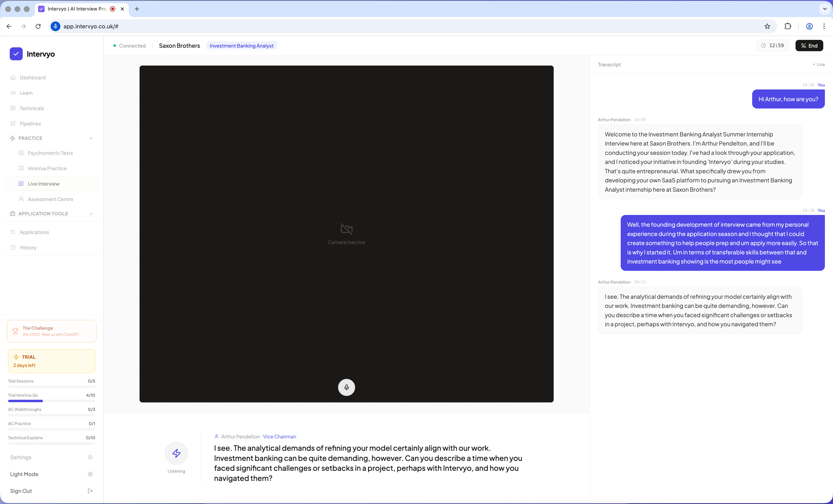Click the Technicals layers icon

pos(13,108)
